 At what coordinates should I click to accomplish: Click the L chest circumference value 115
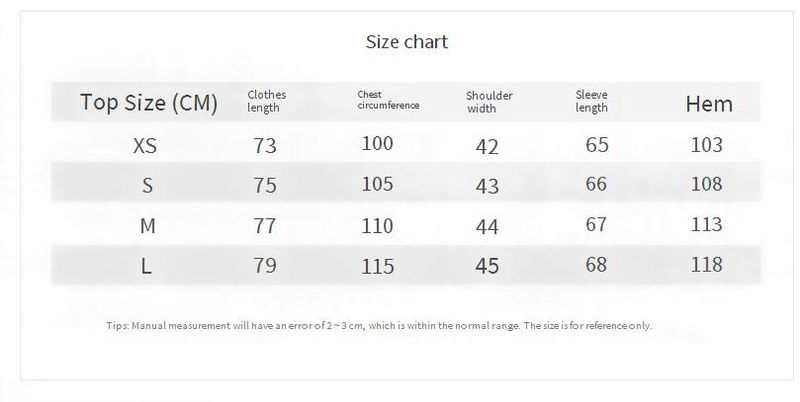coord(377,267)
